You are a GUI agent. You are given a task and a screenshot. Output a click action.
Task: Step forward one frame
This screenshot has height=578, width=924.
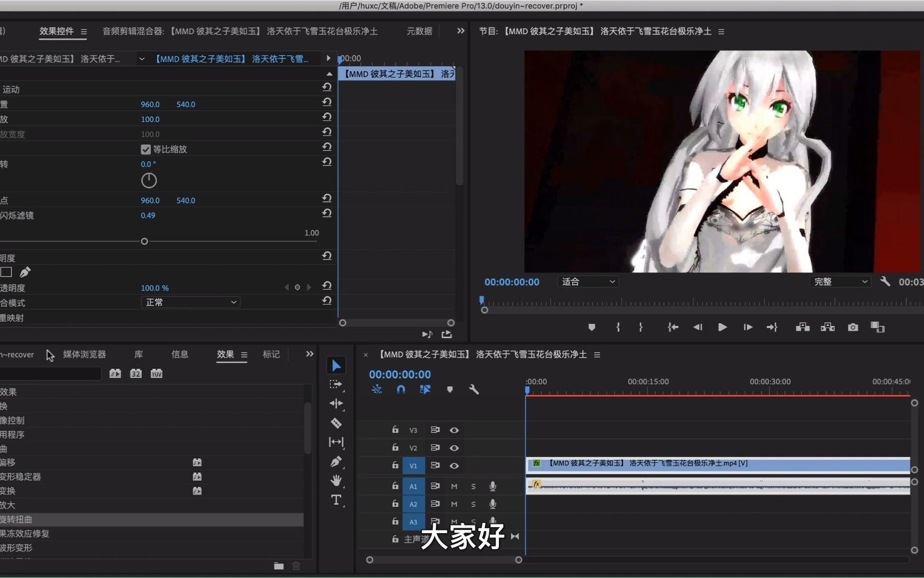pos(748,327)
